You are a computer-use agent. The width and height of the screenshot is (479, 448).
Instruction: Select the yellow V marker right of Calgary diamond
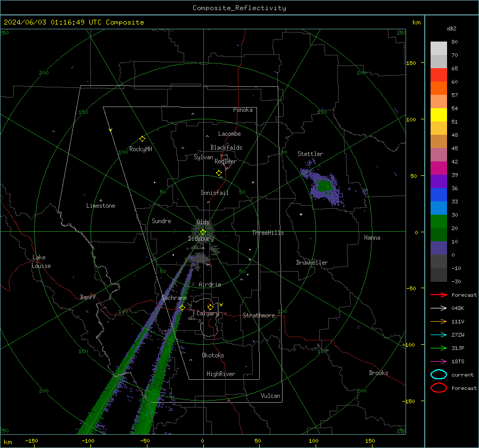221,305
